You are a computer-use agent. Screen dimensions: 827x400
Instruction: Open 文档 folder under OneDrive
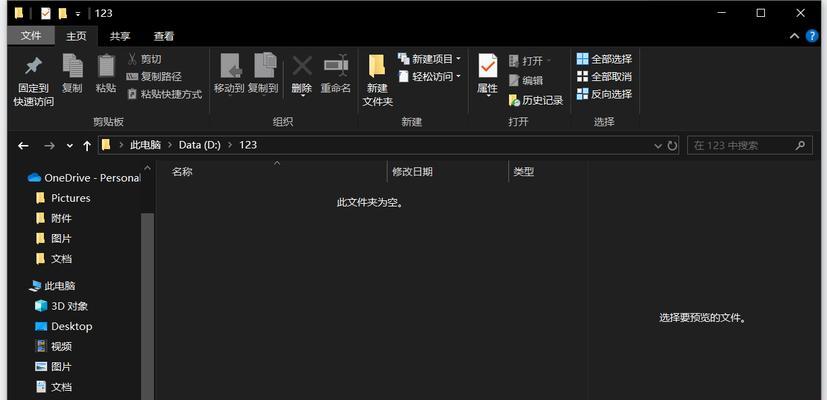(x=53, y=259)
